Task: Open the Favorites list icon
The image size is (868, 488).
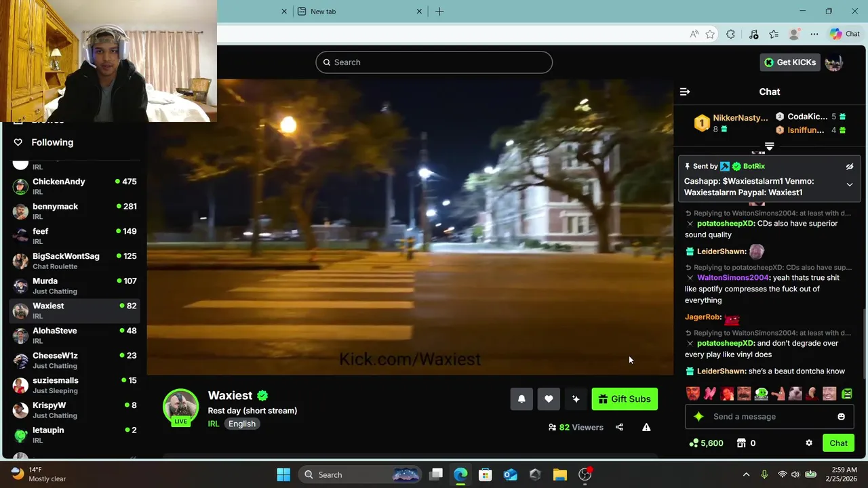Action: pos(774,34)
